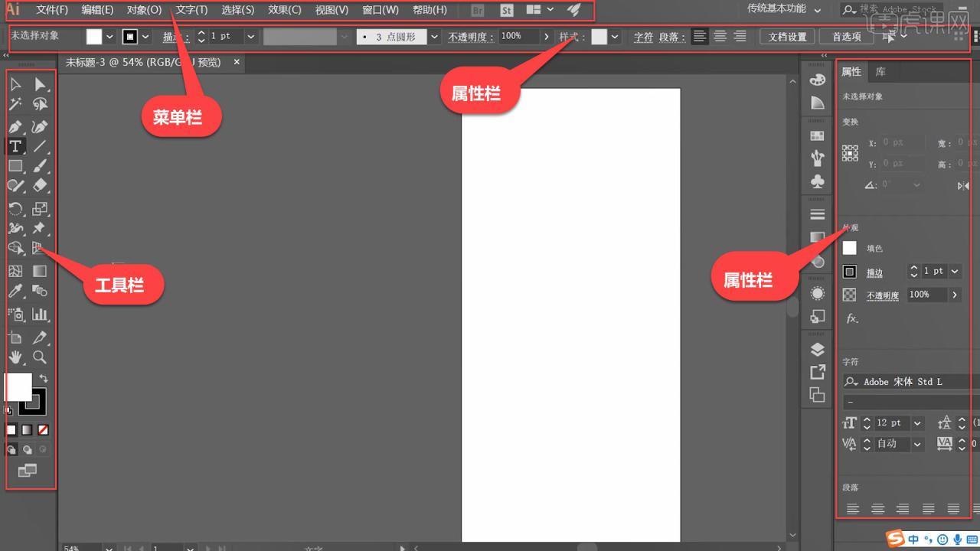Expand font size dropdown in Properties panel
980x551 pixels.
pyautogui.click(x=917, y=423)
